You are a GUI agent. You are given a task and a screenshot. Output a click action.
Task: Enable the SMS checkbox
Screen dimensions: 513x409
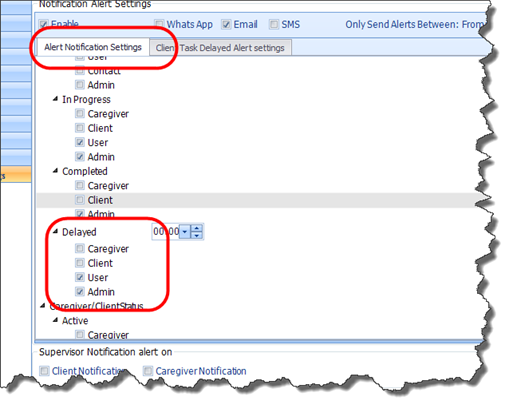tap(274, 24)
